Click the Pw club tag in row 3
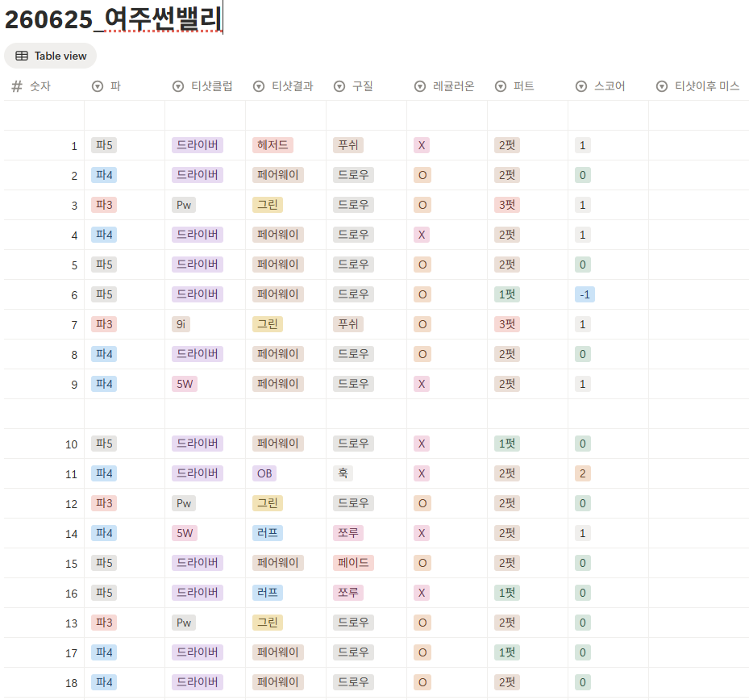Screen dimensions: 749x700 click(184, 205)
